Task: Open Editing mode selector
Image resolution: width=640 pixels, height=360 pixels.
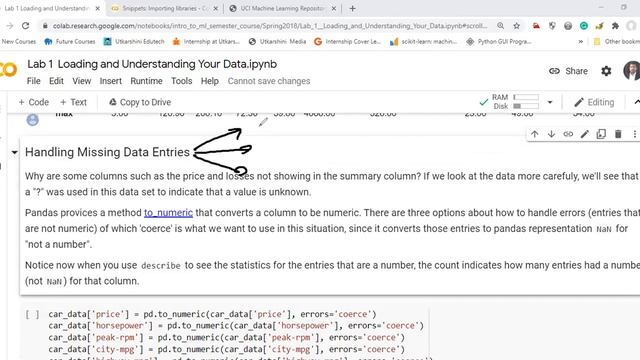Action: point(594,102)
